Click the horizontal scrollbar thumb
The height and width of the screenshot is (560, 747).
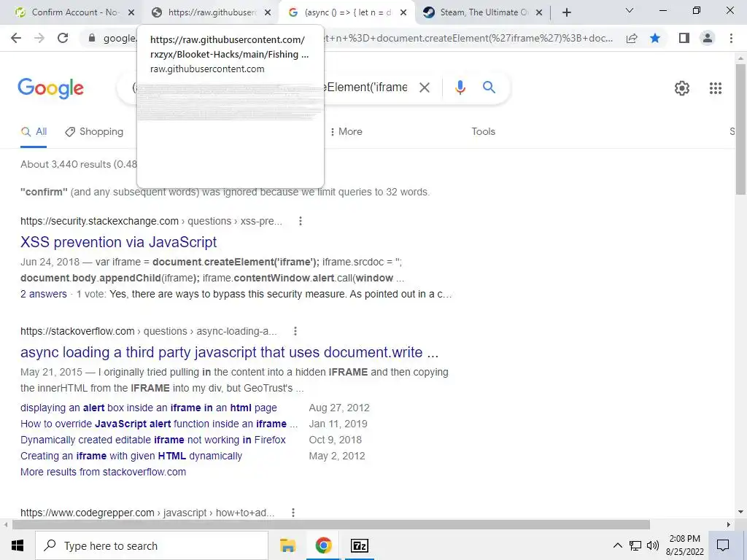tap(331, 524)
